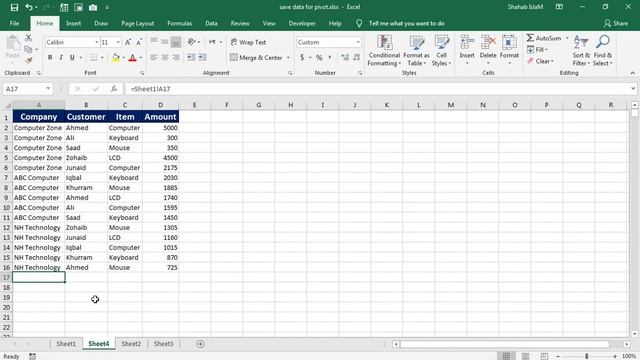The height and width of the screenshot is (360, 640).
Task: Open the Borders dropdown
Action: (x=102, y=58)
